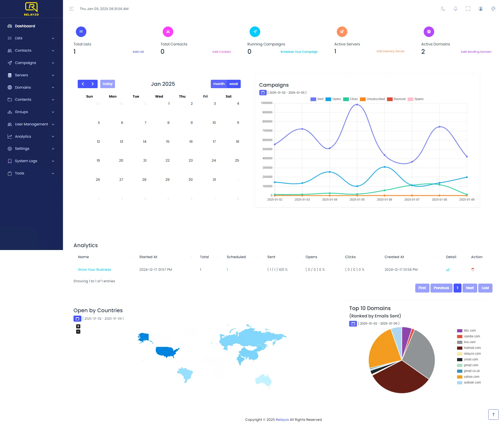Image resolution: width=504 pixels, height=425 pixels.
Task: Enter fullscreen mode via header icon
Action: click(468, 9)
